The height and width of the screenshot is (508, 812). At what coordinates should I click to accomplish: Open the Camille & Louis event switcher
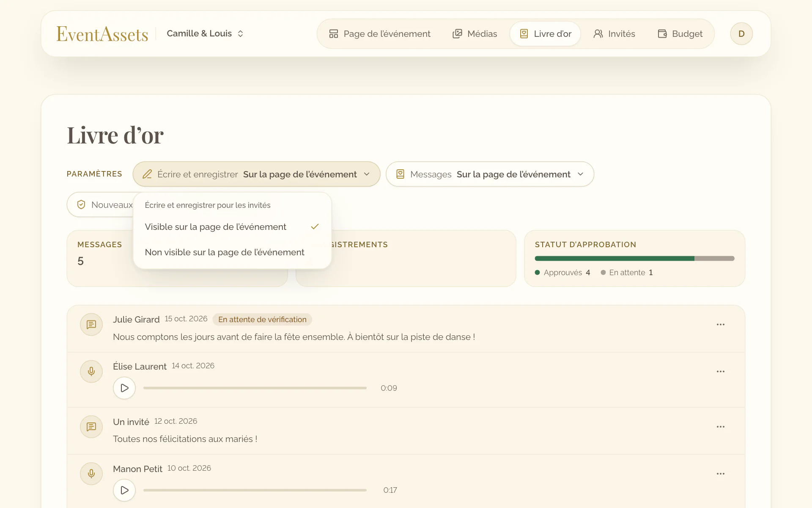pos(205,33)
